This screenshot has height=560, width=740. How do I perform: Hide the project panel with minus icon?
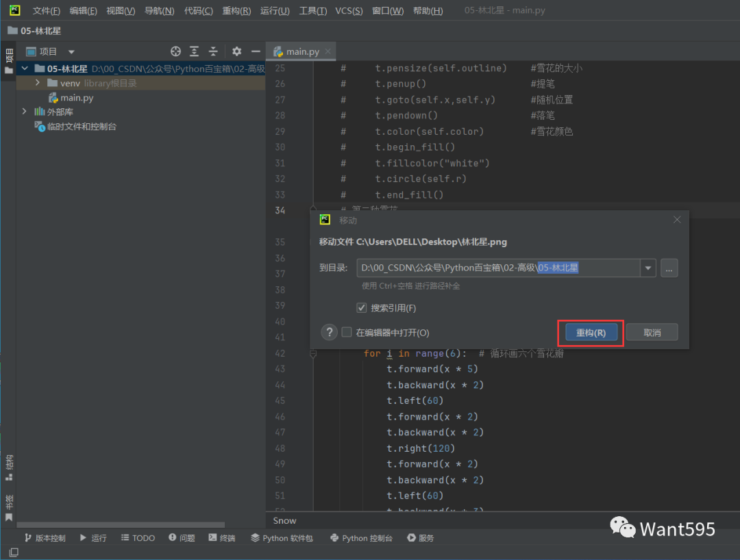pyautogui.click(x=256, y=51)
